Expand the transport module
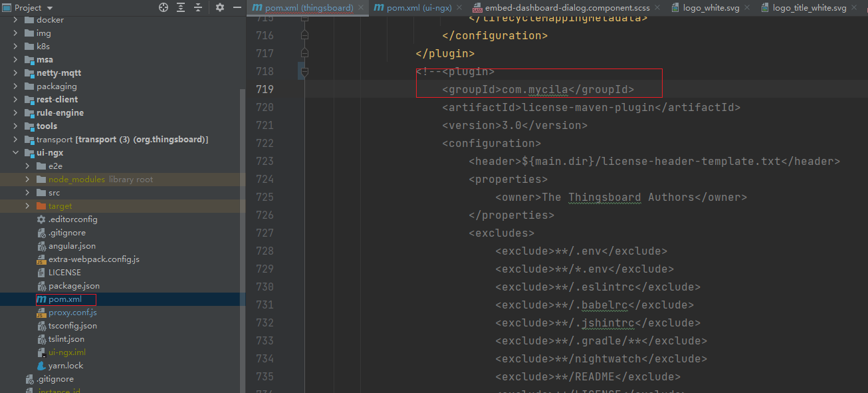The height and width of the screenshot is (393, 868). (16, 140)
